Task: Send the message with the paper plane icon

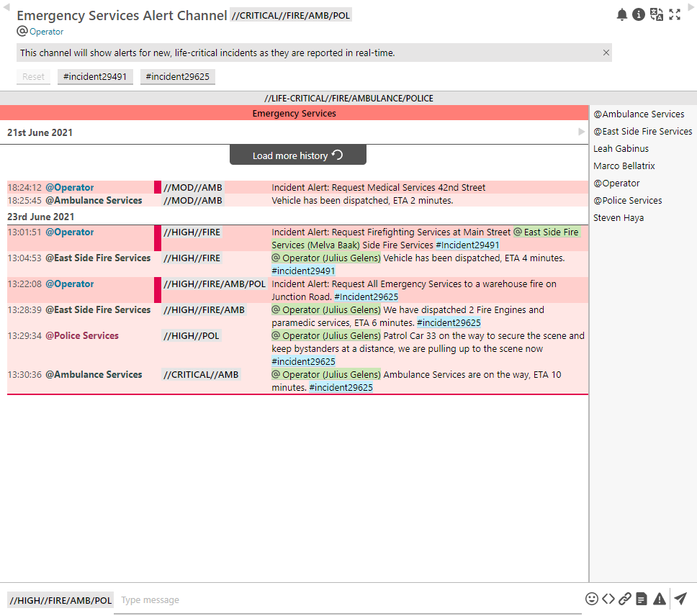Action: click(x=680, y=599)
